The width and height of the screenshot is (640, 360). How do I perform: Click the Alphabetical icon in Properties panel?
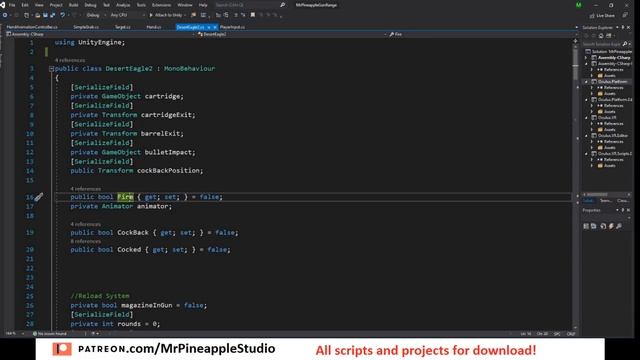click(x=594, y=226)
